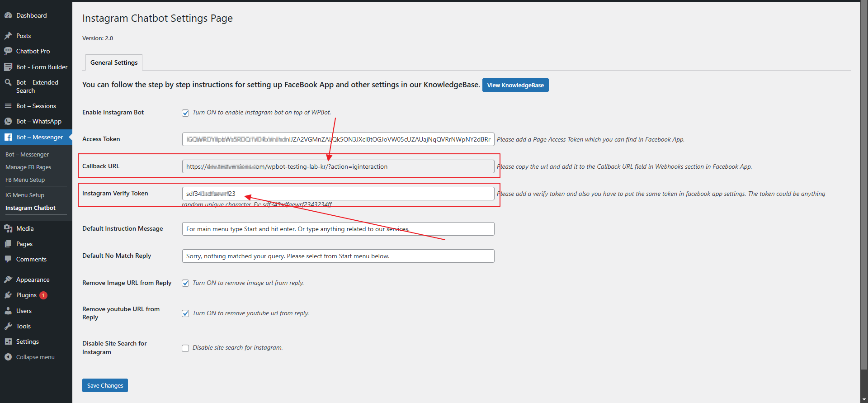
Task: Click the Users person icon
Action: 8,311
